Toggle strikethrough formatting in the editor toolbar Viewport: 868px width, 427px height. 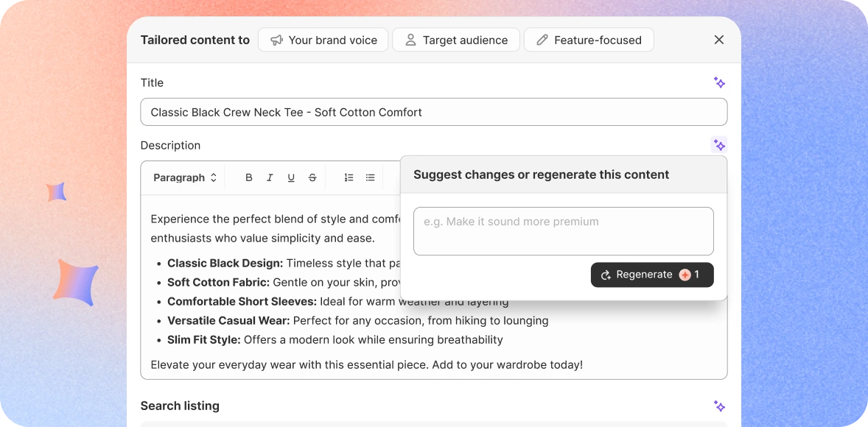[312, 177]
